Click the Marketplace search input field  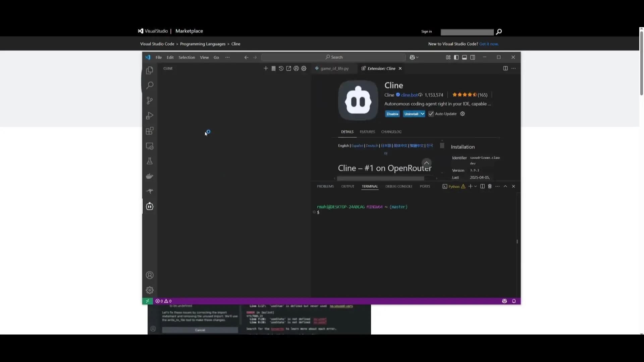tap(467, 32)
